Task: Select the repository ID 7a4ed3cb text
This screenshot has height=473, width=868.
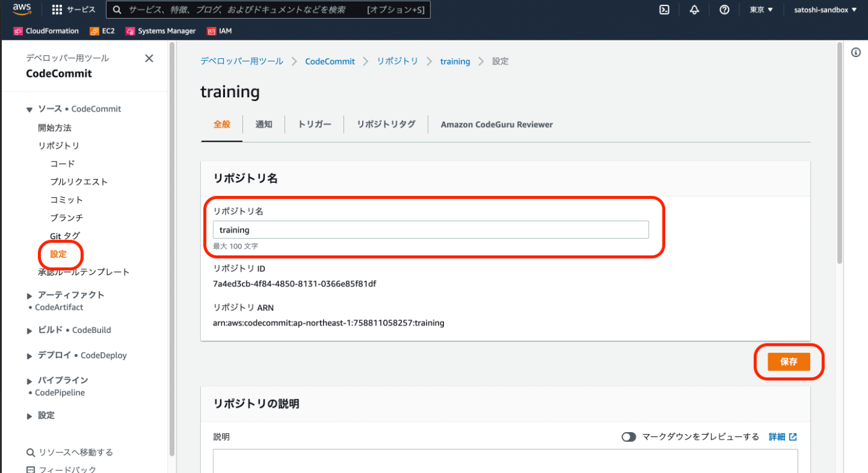Action: (x=294, y=284)
